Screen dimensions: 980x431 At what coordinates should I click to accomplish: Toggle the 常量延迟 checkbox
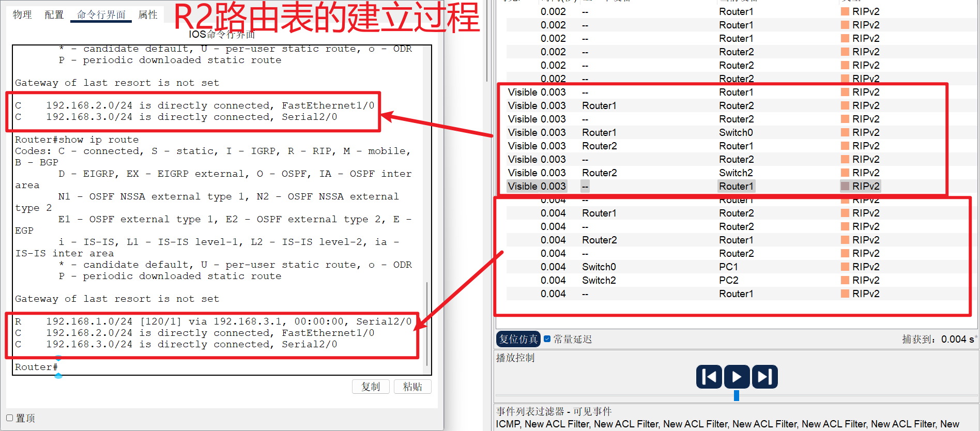tap(547, 339)
